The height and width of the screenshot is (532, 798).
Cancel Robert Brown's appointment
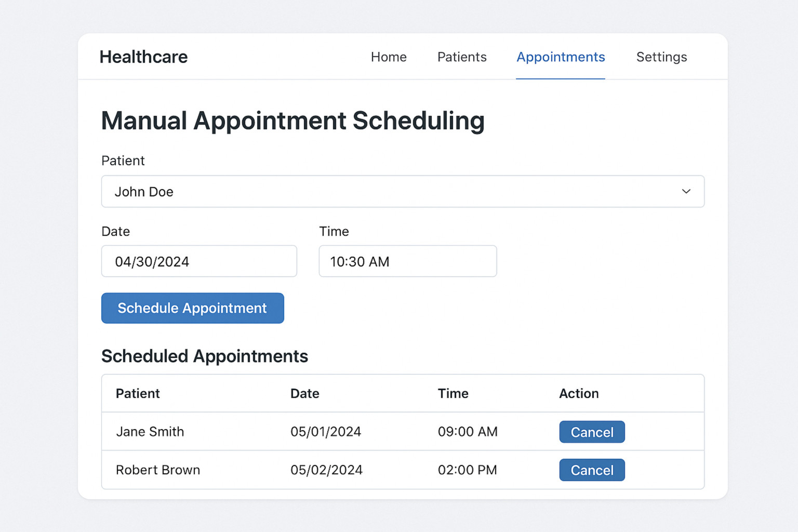[x=592, y=470]
